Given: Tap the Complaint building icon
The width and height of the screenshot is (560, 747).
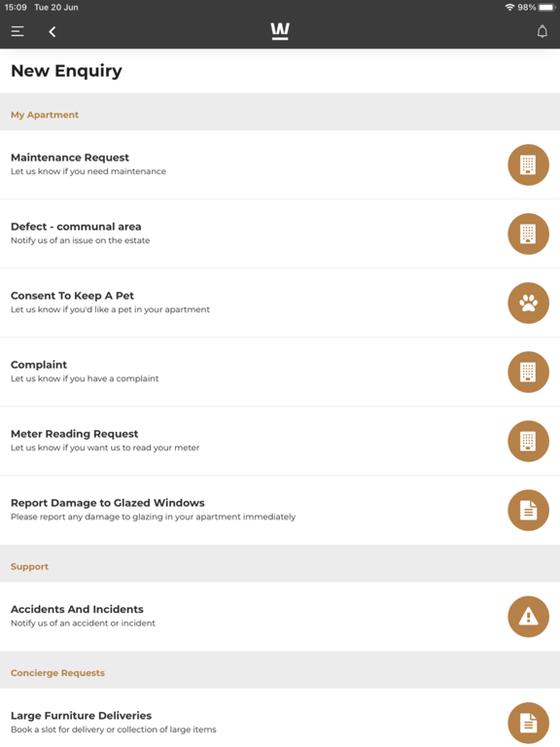Looking at the screenshot, I should click(528, 373).
